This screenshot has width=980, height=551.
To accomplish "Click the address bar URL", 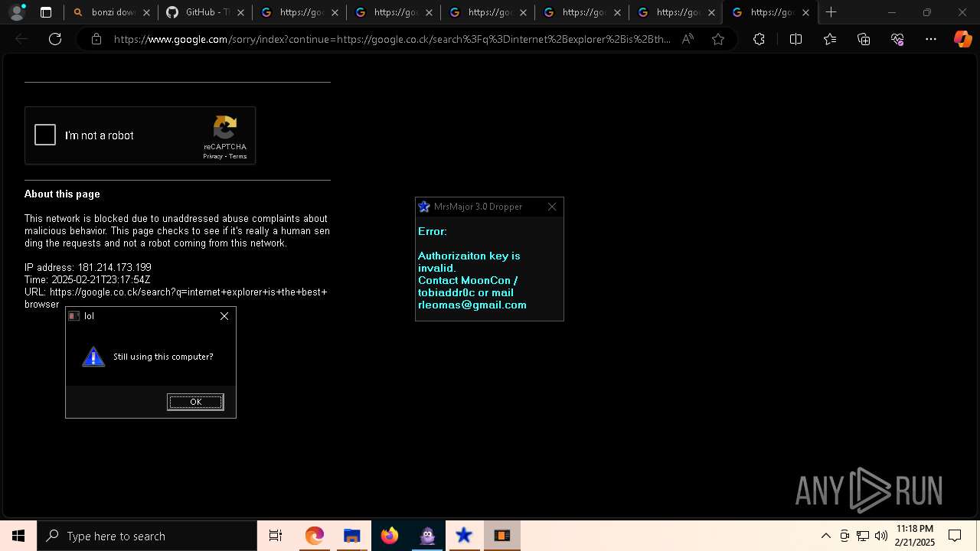I will 392,39.
